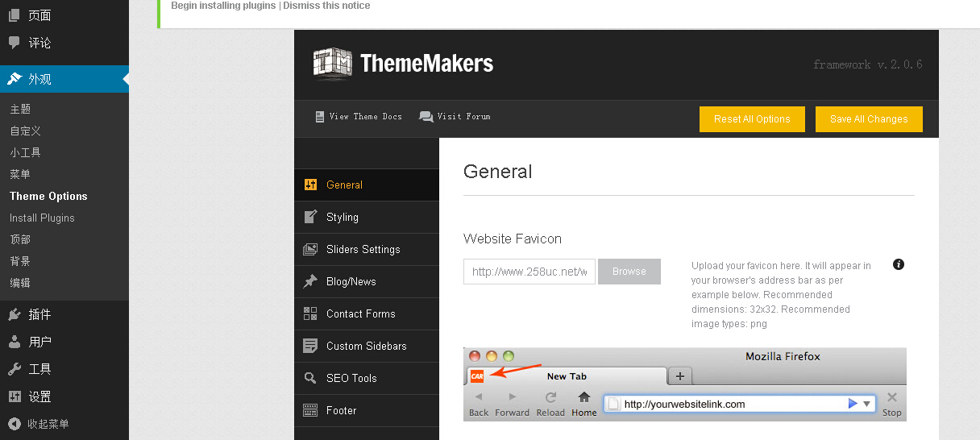Click Browse to upload a favicon

[x=629, y=272]
